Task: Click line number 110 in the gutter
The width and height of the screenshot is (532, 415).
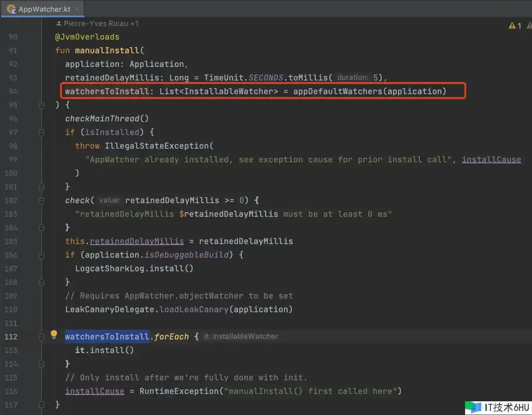Action: tap(11, 309)
